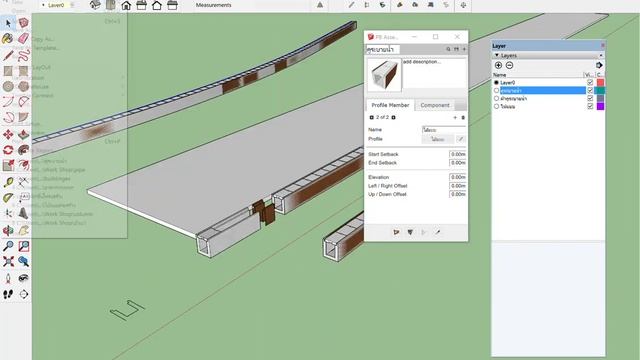
Task: Switch to the Profile Member tab
Action: 390,105
